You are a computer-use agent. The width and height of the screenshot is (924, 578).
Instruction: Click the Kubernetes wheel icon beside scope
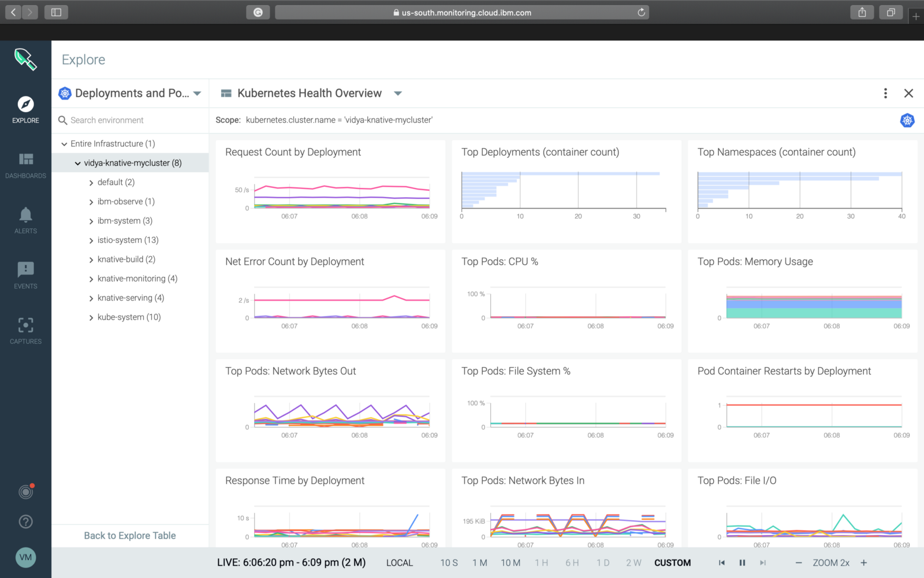[907, 120]
